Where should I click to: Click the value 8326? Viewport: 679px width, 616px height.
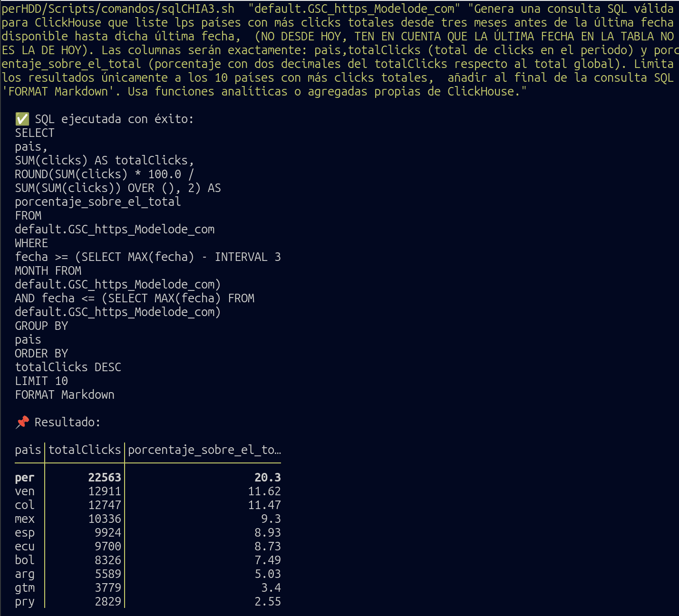point(108,560)
